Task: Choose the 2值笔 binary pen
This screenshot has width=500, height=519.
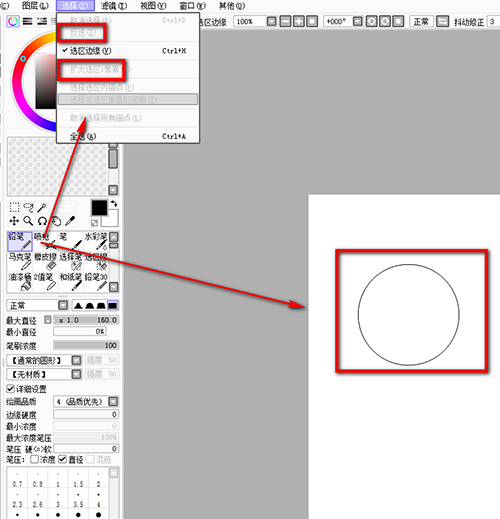Action: 45,281
